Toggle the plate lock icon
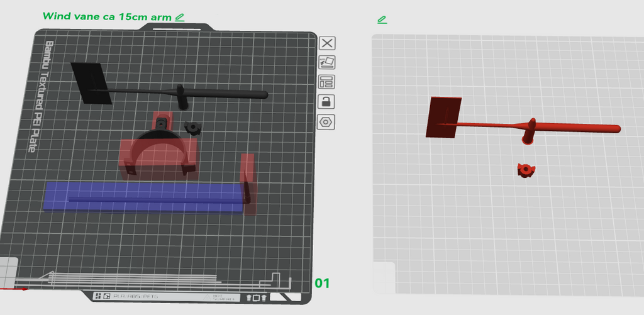Viewport: 644px width, 315px height. [x=327, y=101]
